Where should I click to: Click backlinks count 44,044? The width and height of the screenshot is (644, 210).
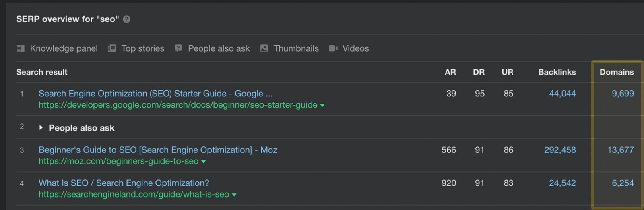[x=562, y=94]
